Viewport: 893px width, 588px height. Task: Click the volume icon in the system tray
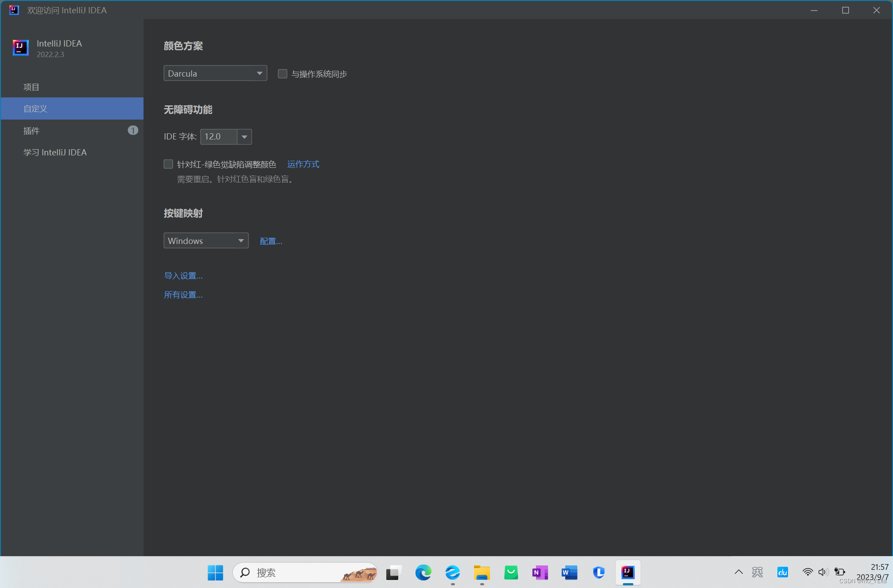[x=823, y=572]
